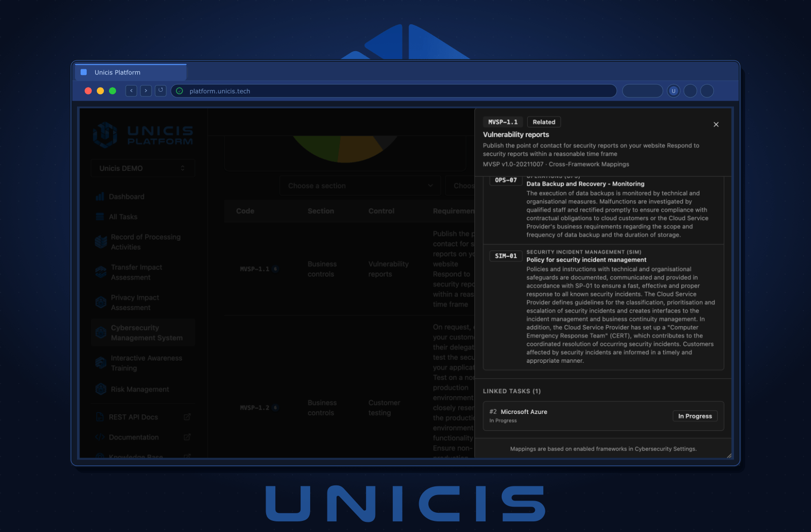Click the Policy for security incident management heading
The height and width of the screenshot is (532, 811).
pos(586,260)
